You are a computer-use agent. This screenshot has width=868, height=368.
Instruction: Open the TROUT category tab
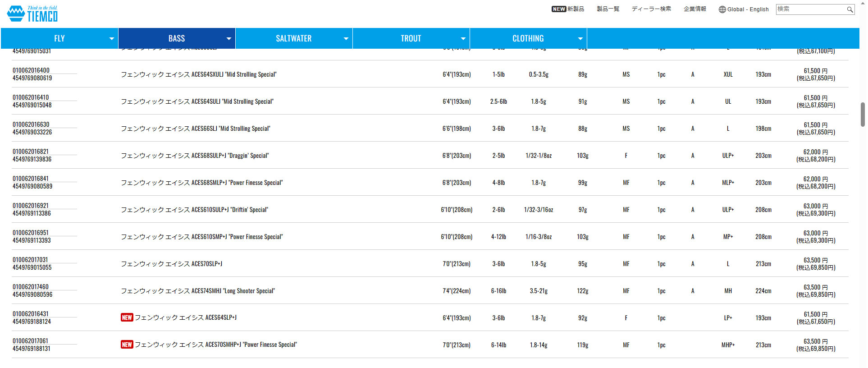(411, 38)
